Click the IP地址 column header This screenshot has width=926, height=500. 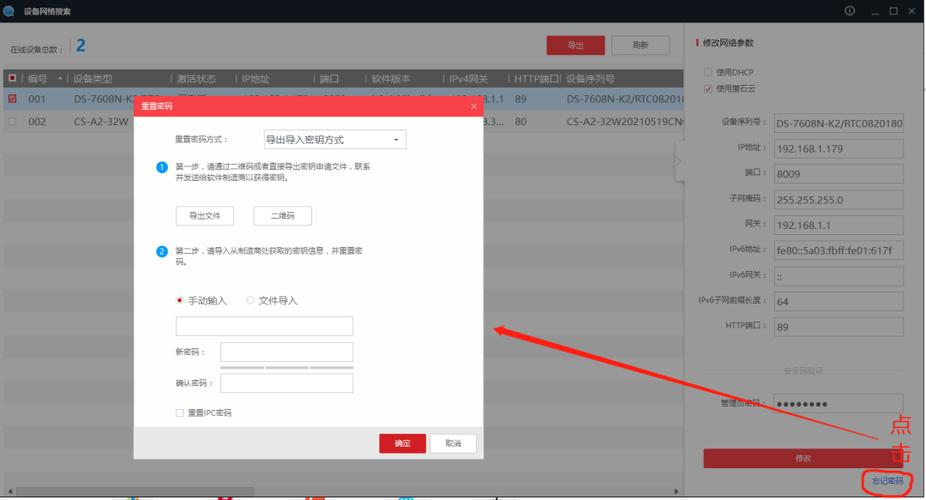255,79
